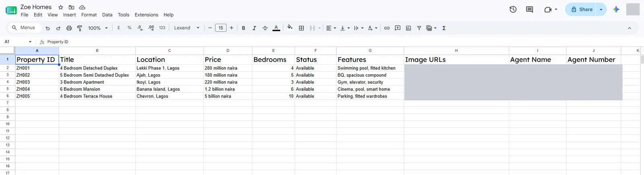Format as currency with pound icon
The image size is (644, 175).
coord(119,28)
